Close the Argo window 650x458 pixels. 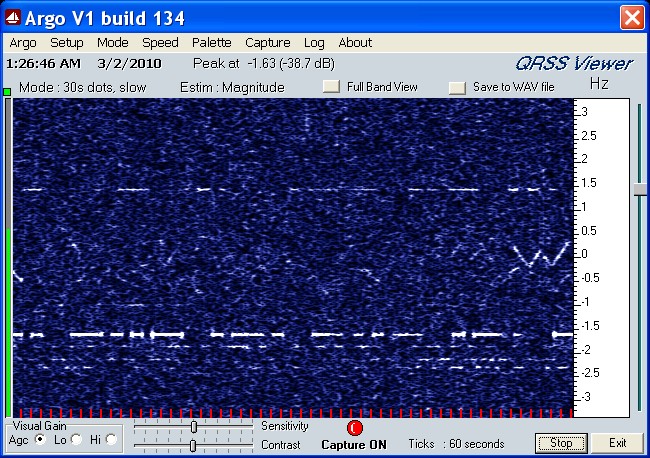(x=632, y=17)
